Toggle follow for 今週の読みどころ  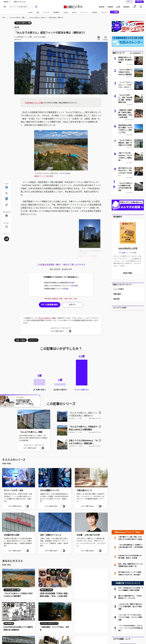pos(100,506)
